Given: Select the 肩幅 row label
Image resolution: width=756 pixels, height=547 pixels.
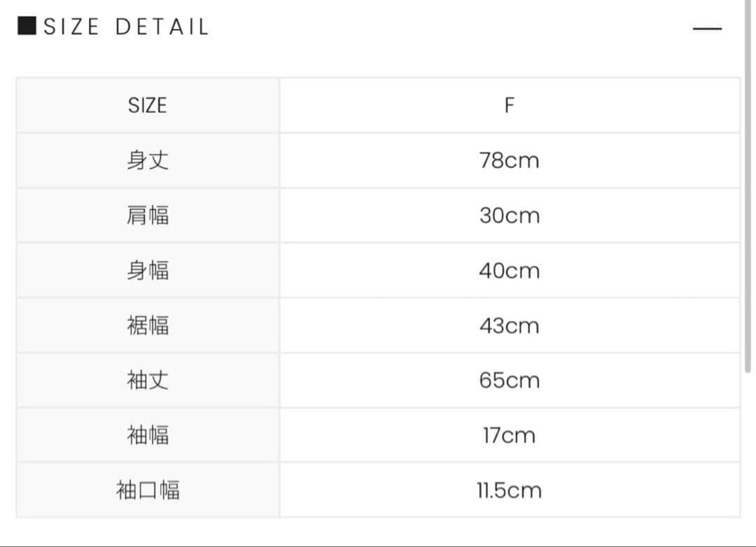Looking at the screenshot, I should coord(147,215).
